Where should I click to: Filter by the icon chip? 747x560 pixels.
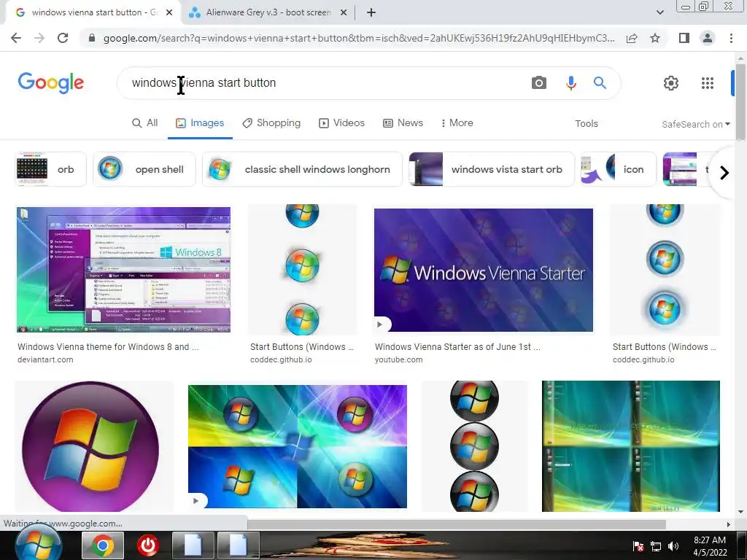(x=619, y=169)
